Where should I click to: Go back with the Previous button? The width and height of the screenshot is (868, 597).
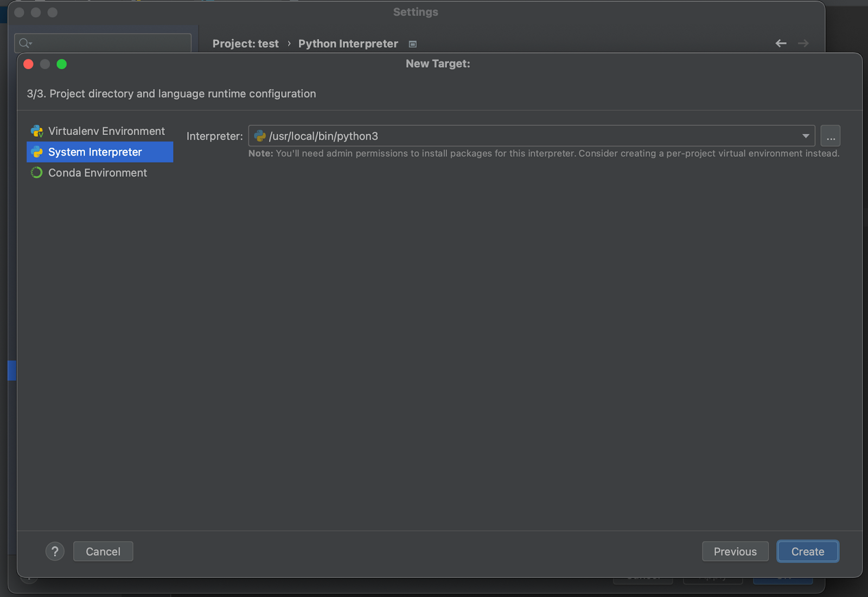pyautogui.click(x=735, y=551)
